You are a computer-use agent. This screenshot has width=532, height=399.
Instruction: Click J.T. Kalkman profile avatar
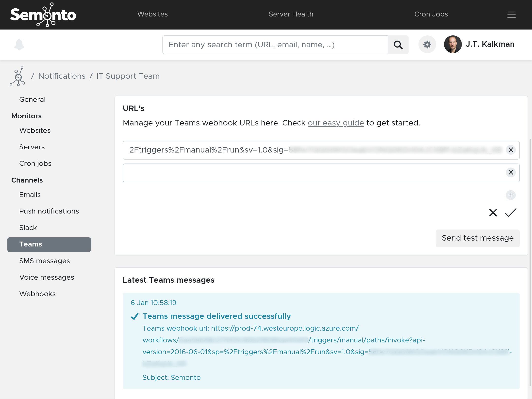click(453, 45)
